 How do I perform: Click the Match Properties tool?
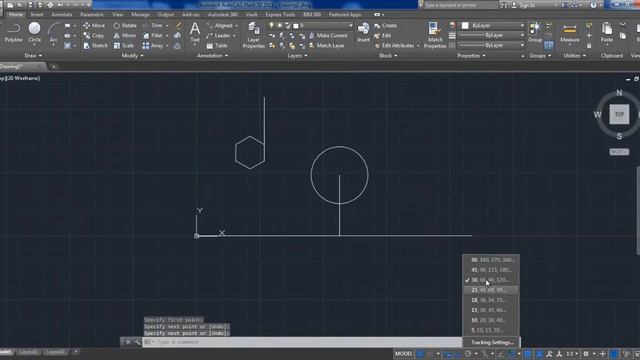click(x=435, y=36)
